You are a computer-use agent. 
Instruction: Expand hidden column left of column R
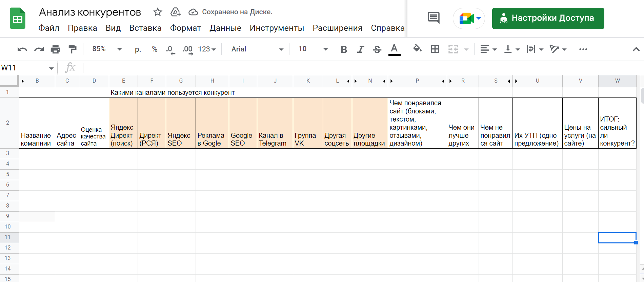[451, 81]
